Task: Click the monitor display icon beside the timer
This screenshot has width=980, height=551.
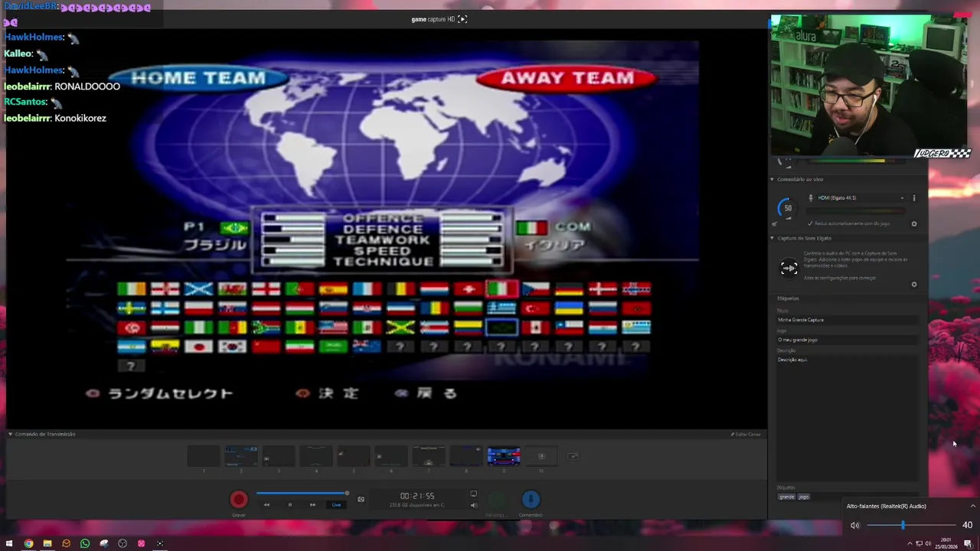Action: 473,494
